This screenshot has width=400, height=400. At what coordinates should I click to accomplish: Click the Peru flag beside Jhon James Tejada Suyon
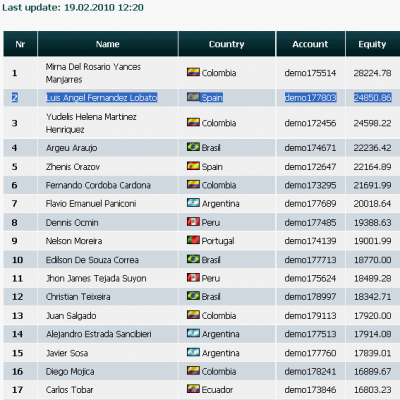tap(193, 277)
